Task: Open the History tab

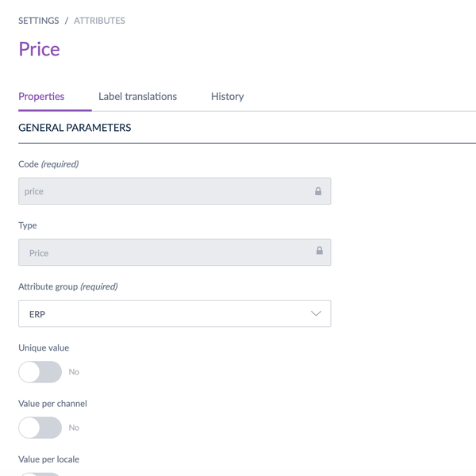Action: pyautogui.click(x=227, y=97)
